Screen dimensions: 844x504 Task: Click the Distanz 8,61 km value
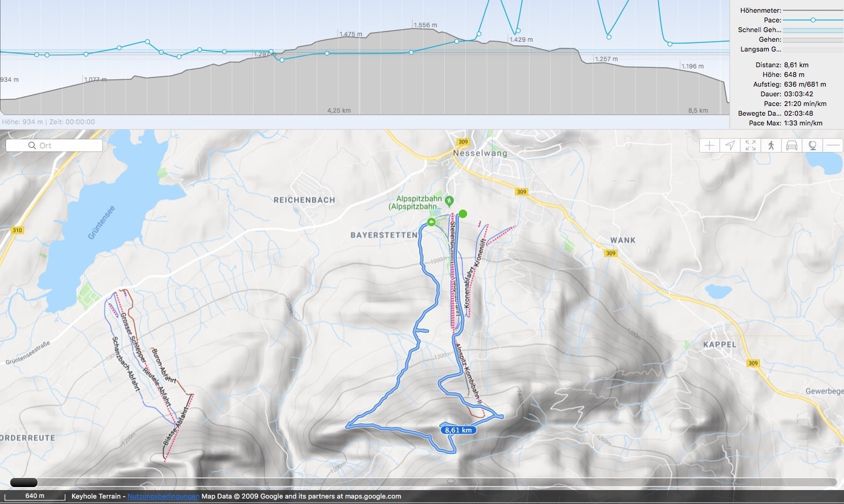point(796,64)
